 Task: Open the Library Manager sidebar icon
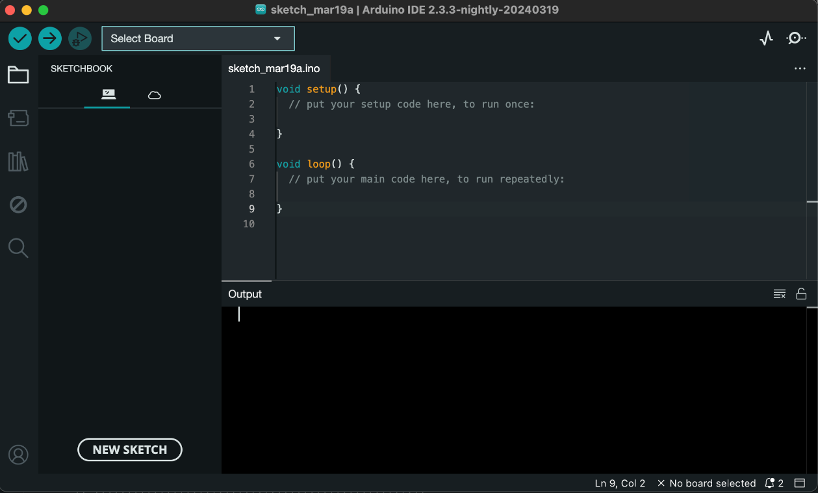coord(18,161)
